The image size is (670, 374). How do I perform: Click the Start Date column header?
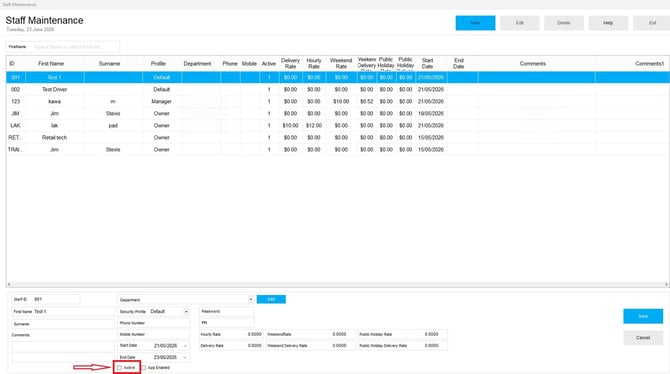pos(427,64)
